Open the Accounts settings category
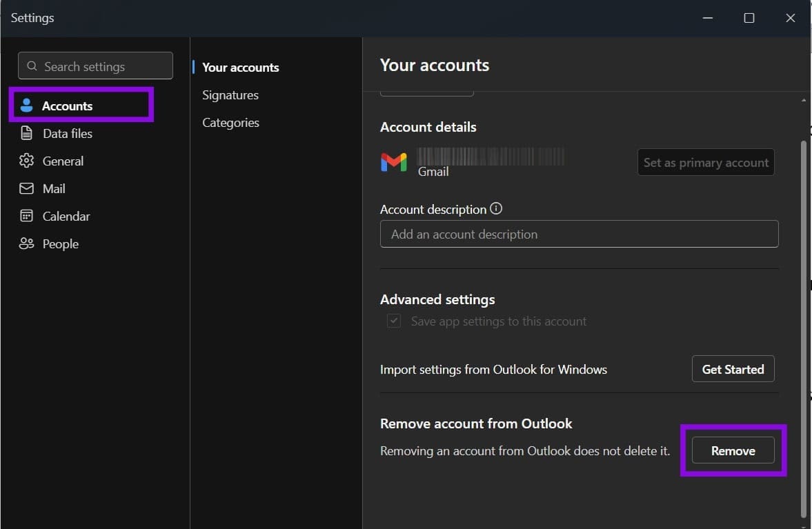 [x=81, y=106]
